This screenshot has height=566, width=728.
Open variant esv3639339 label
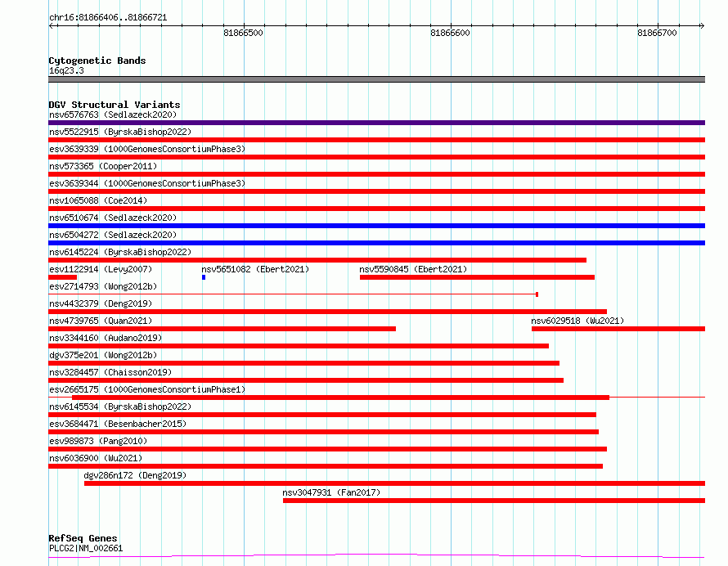click(146, 149)
